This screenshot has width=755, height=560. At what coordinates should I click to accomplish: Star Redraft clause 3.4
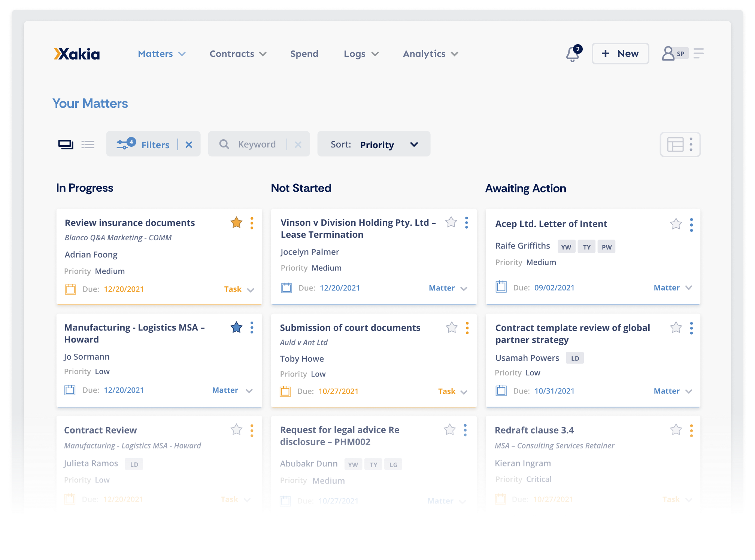[x=676, y=429]
